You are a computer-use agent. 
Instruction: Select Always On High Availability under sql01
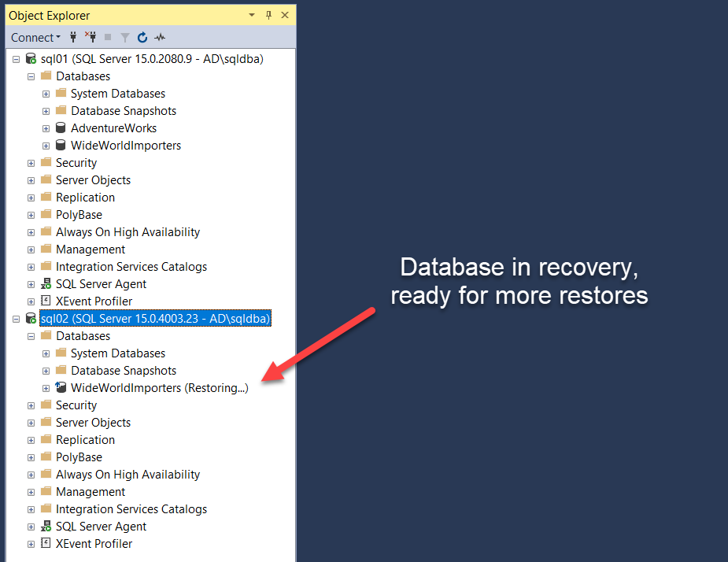coord(127,232)
